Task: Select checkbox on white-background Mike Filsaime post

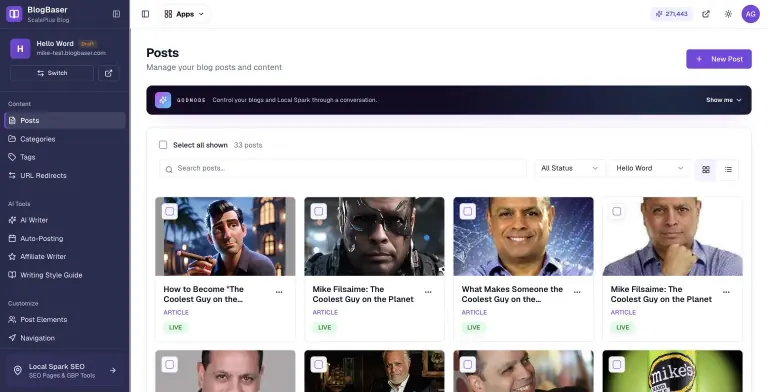Action: tap(617, 211)
